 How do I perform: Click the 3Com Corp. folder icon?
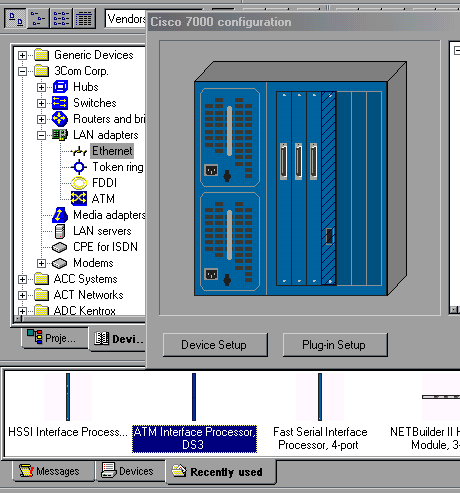[x=42, y=71]
